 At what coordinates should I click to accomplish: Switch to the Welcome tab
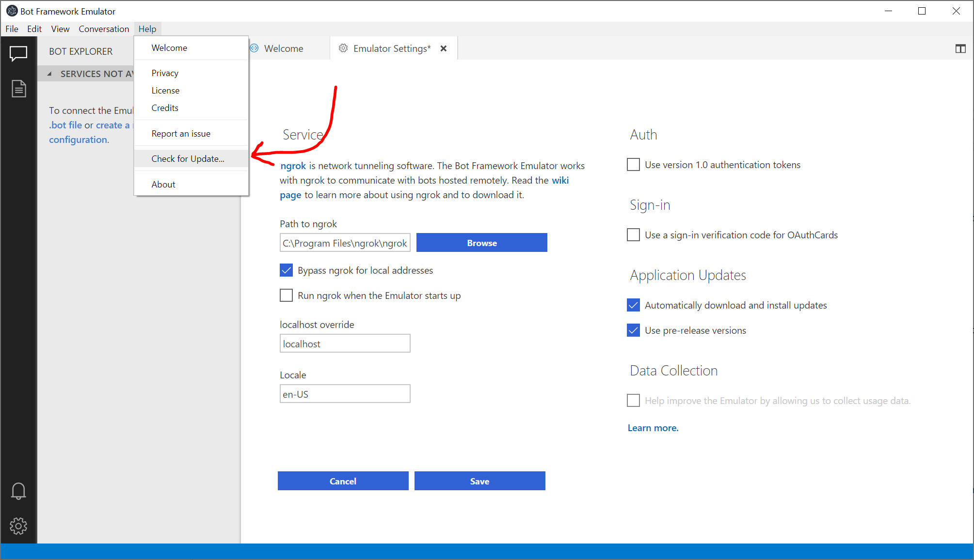tap(284, 48)
